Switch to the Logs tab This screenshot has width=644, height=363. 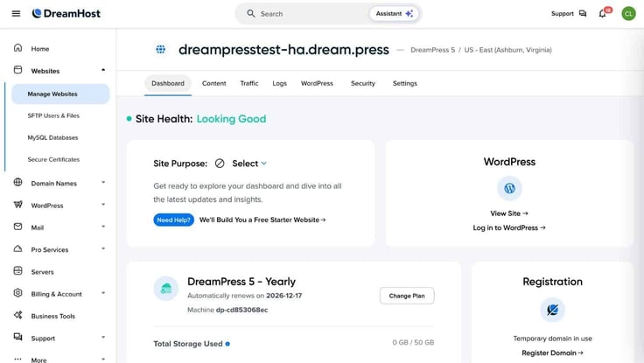(x=280, y=83)
